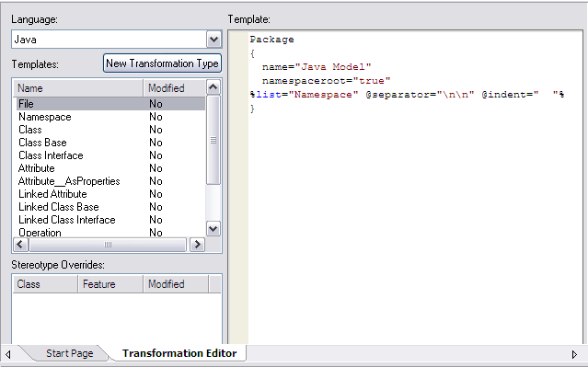The image size is (588, 367).
Task: Click Stereotype Overrides Feature column header
Action: click(x=110, y=284)
